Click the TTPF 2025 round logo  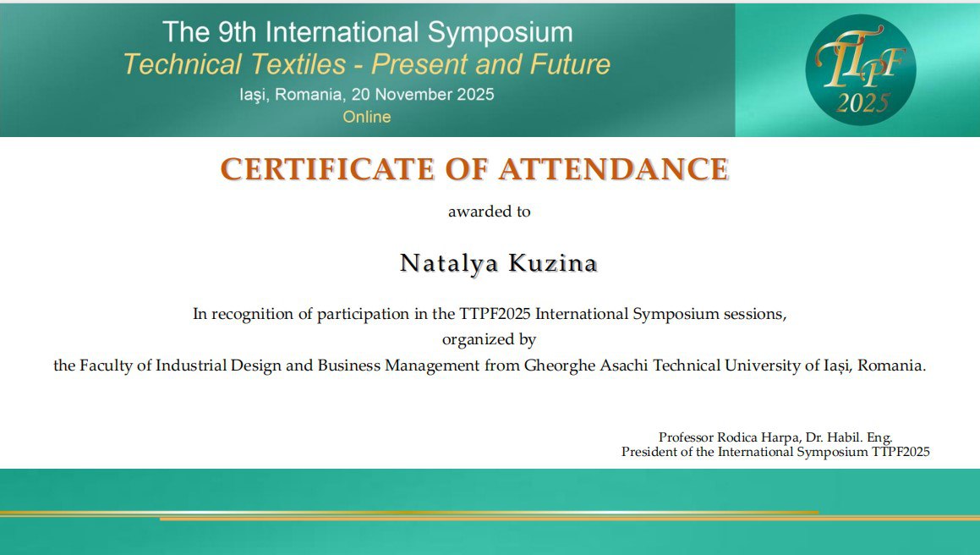pos(860,69)
